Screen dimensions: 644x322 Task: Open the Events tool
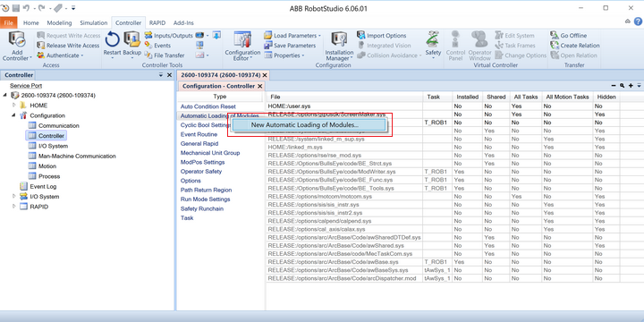click(x=157, y=46)
